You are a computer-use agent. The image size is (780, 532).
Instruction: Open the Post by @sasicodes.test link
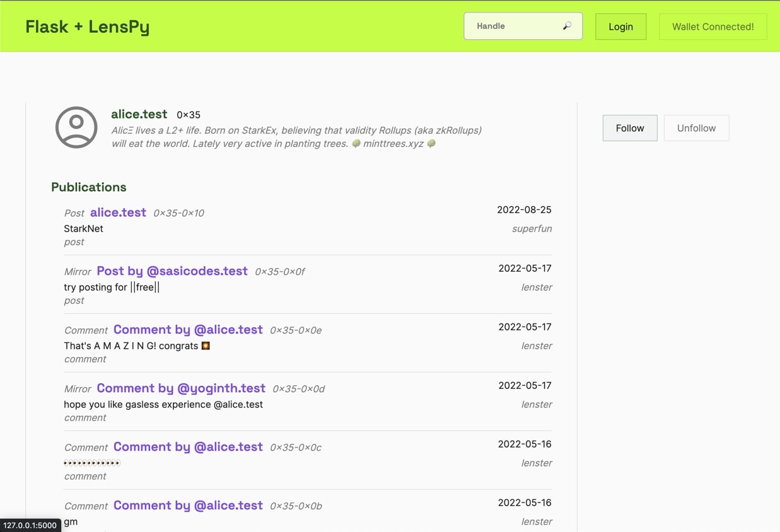(172, 271)
